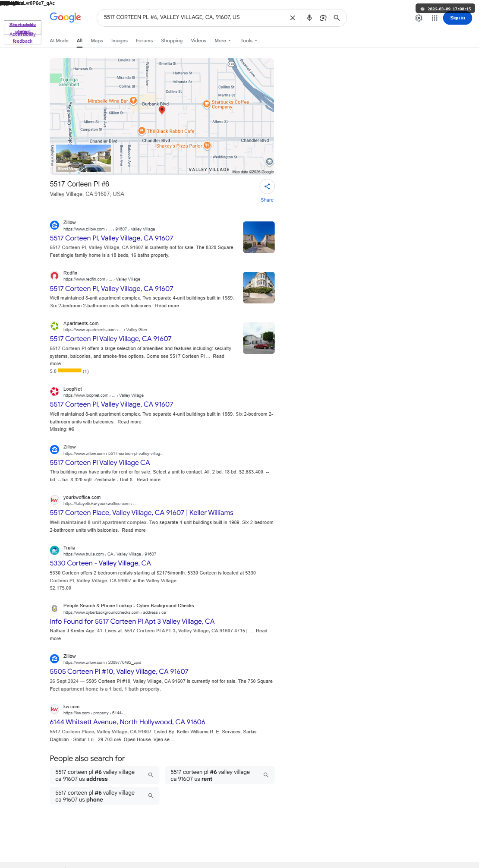Start voice search with microphone icon
485x868 pixels.
(x=309, y=18)
